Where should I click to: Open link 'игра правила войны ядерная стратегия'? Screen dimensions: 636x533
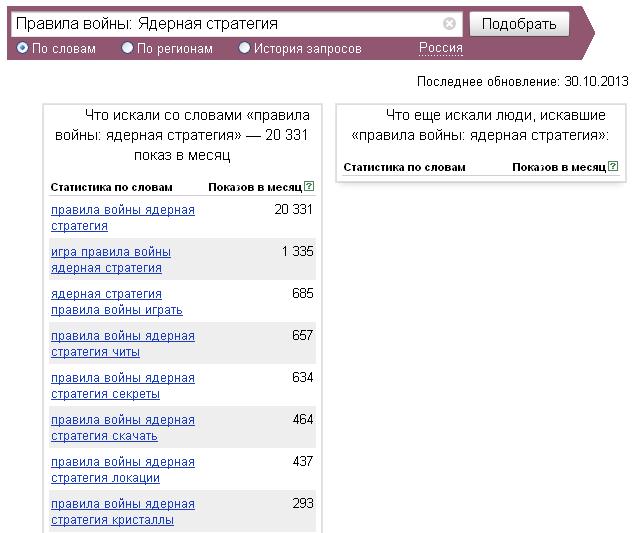pyautogui.click(x=111, y=260)
